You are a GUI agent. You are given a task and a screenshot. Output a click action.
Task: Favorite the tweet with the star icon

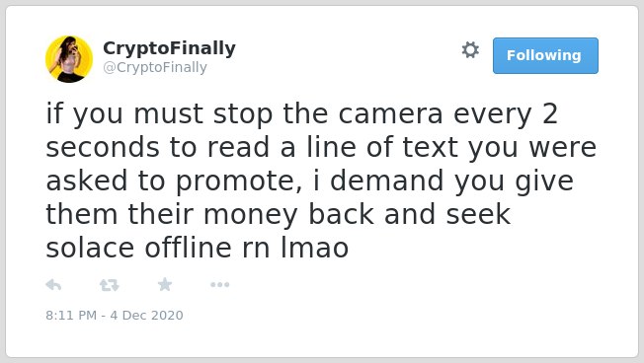coord(165,284)
